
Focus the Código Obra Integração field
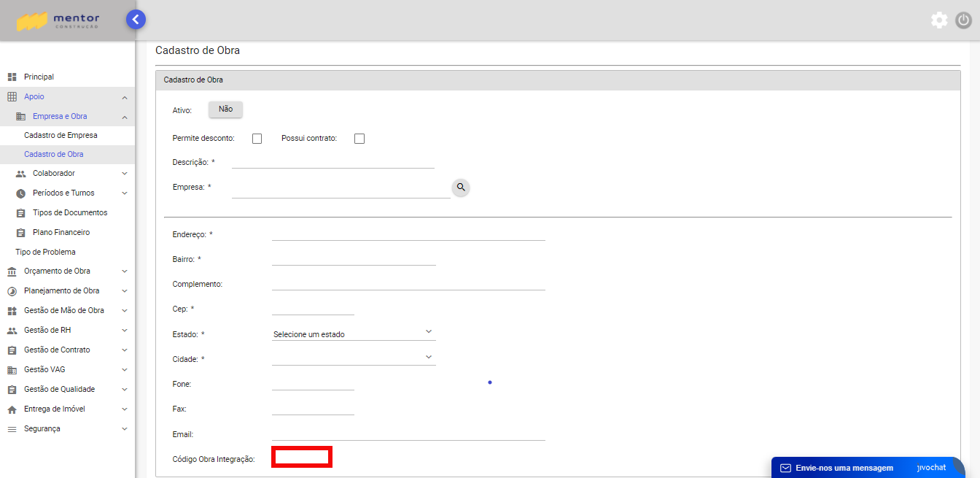[302, 457]
